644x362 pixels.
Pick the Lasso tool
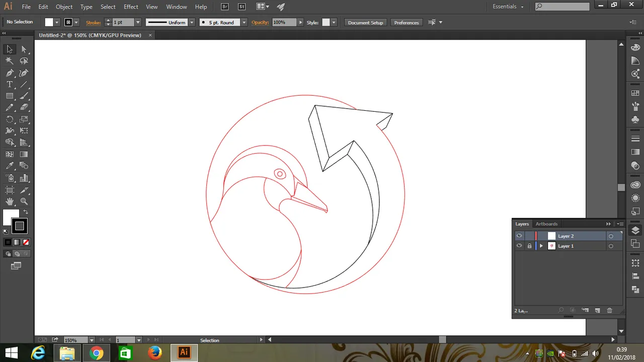pos(24,61)
